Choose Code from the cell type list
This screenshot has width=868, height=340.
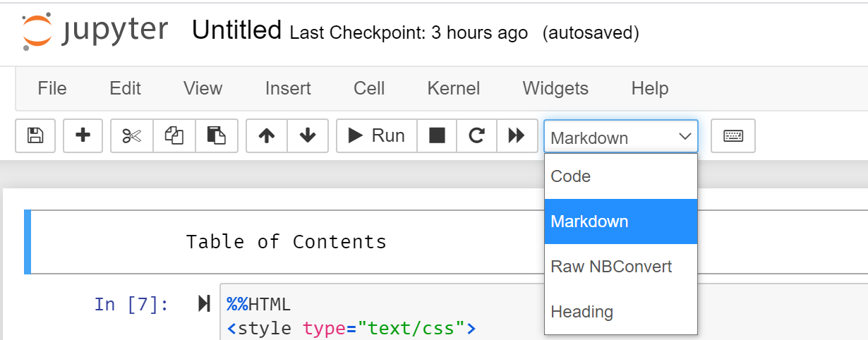pyautogui.click(x=621, y=176)
